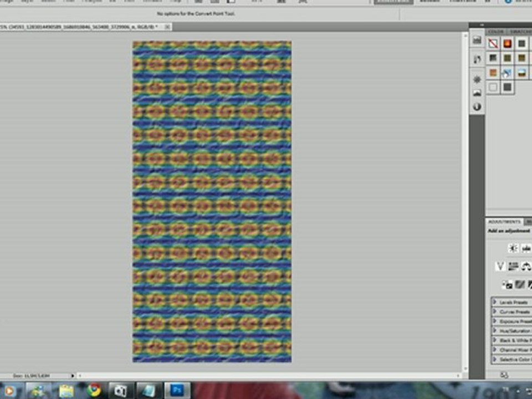Add a Color Balance adjustment (scales icon)
Viewport: 532px width, 399px height.
[x=526, y=267]
